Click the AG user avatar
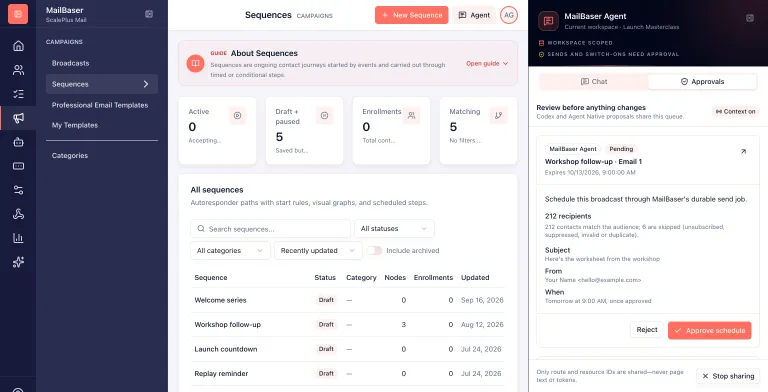768x392 pixels. click(x=509, y=15)
